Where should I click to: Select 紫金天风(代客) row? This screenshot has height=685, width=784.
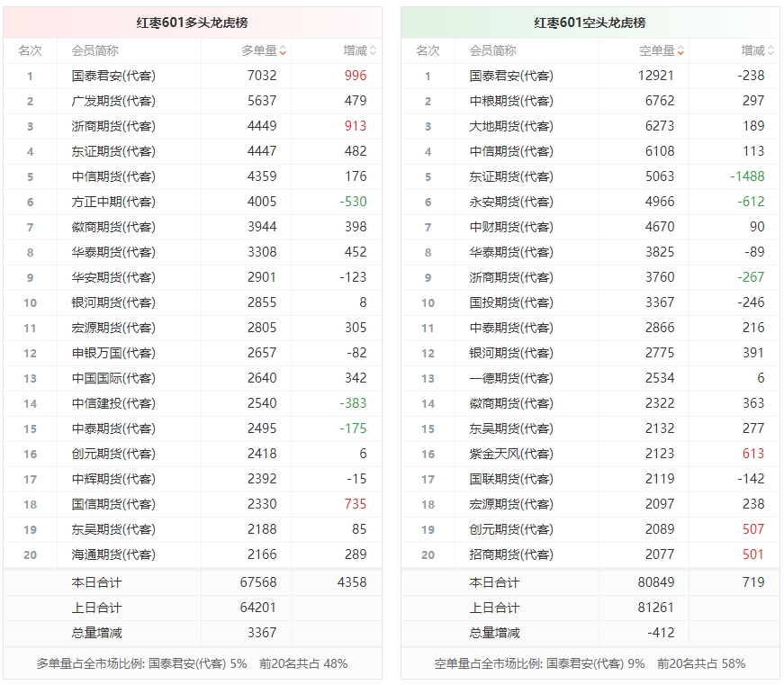(x=590, y=454)
